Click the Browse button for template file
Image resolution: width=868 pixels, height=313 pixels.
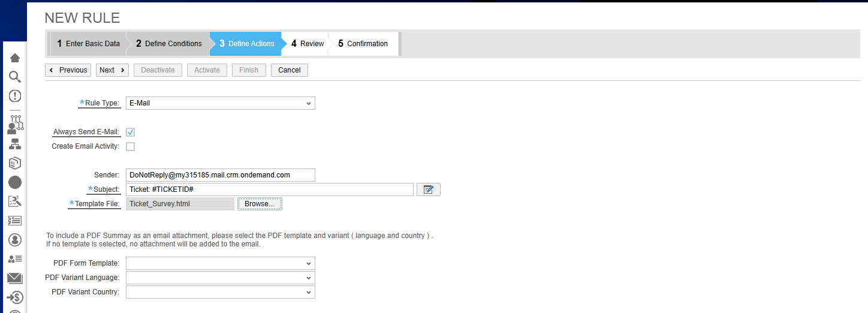point(260,204)
